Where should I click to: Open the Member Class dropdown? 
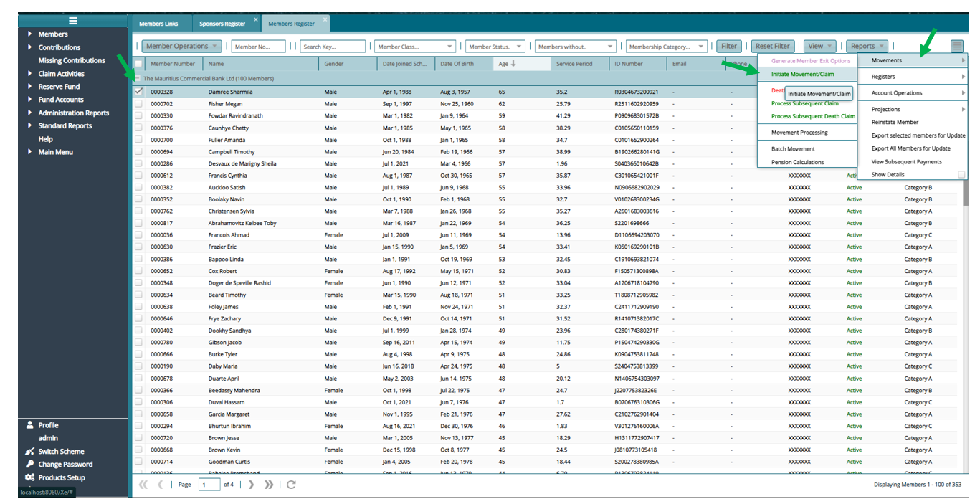[414, 47]
